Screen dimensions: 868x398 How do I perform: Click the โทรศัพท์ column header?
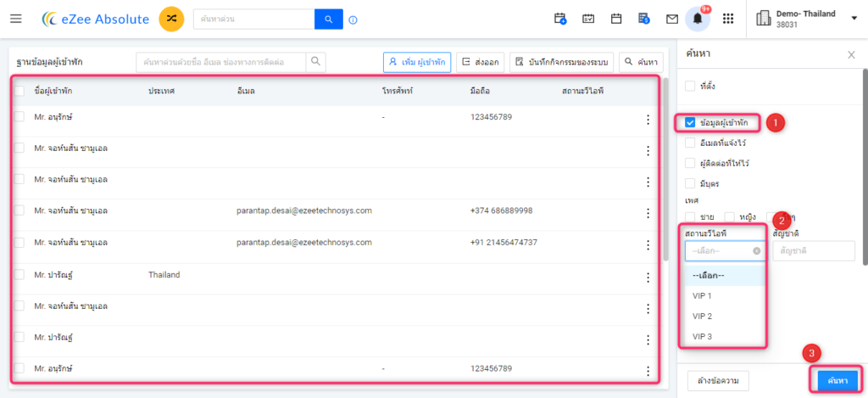pyautogui.click(x=398, y=90)
